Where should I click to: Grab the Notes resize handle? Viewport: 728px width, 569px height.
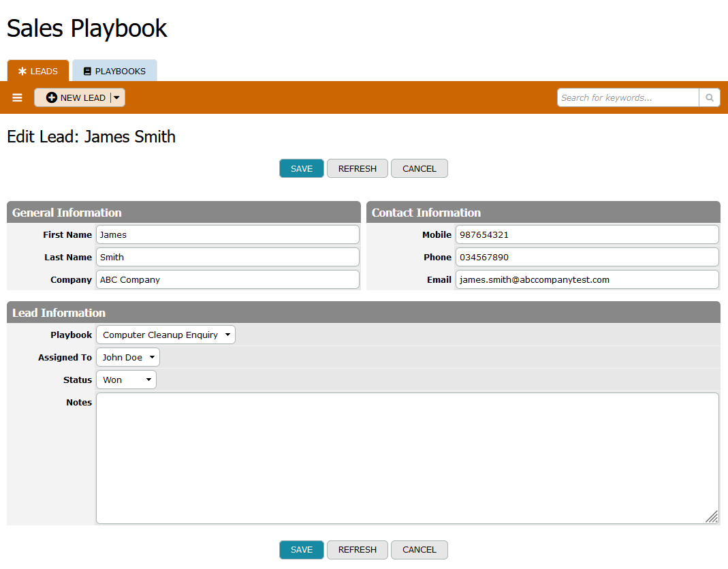click(712, 517)
